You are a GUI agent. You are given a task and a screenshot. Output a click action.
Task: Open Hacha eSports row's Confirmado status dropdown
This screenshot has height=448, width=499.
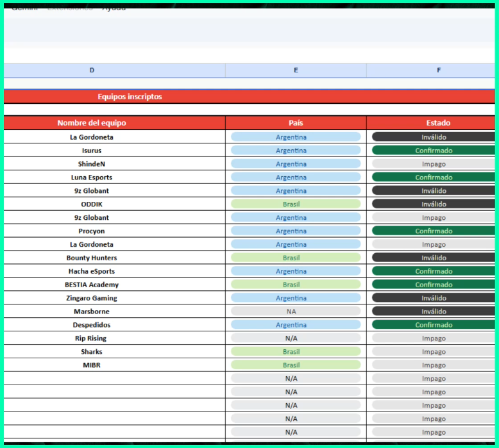point(434,271)
